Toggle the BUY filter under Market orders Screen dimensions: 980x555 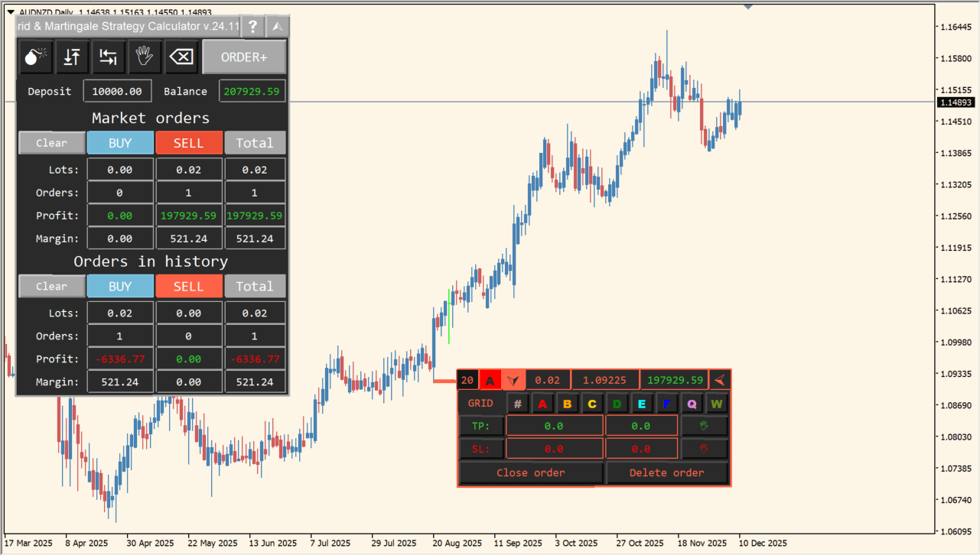120,143
